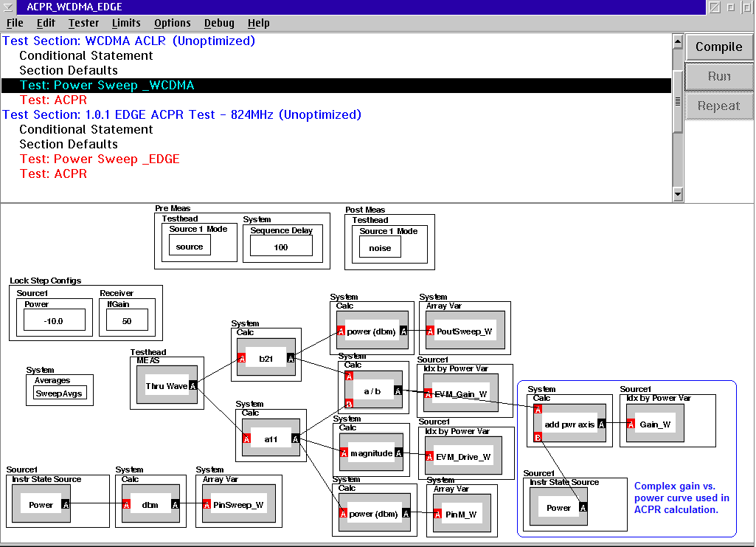This screenshot has height=547, width=756.
Task: Open the window menu in title bar
Action: click(8, 7)
